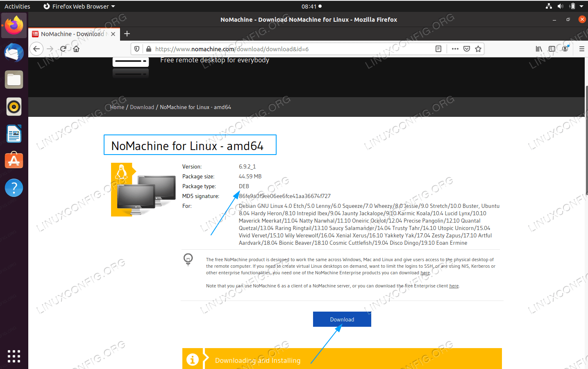Open tracking protection shield icon
The width and height of the screenshot is (588, 369).
tap(137, 49)
